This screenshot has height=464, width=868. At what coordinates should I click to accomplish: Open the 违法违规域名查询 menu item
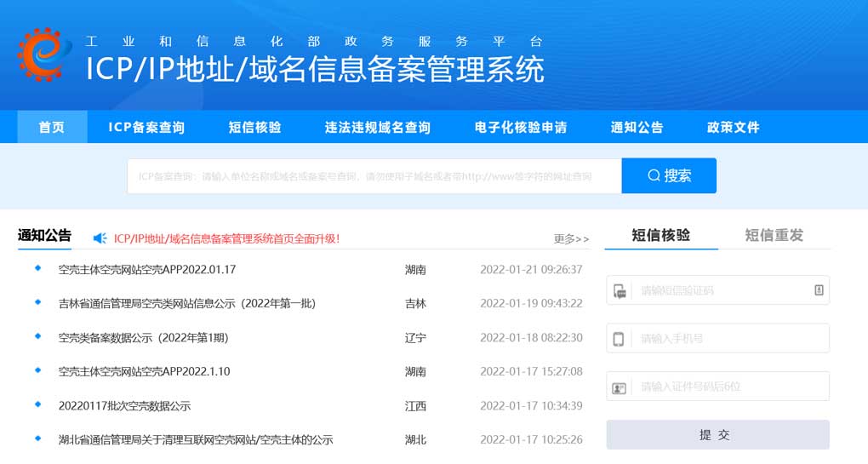tap(378, 127)
